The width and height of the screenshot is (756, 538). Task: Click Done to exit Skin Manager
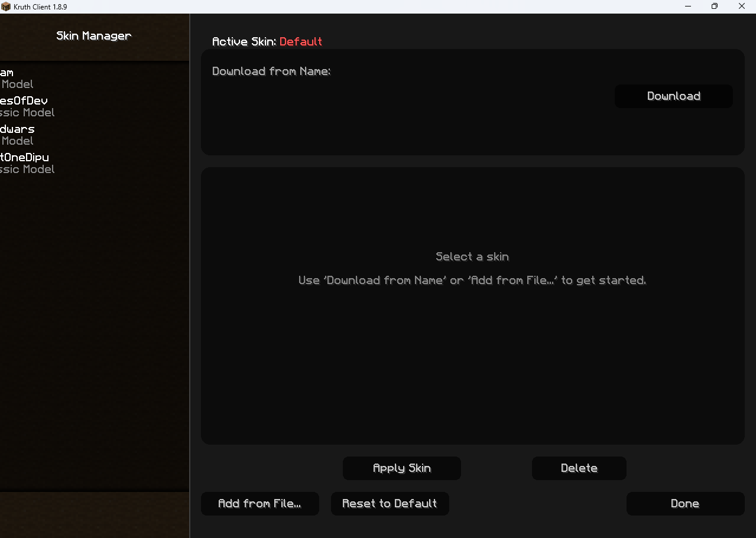(685, 504)
